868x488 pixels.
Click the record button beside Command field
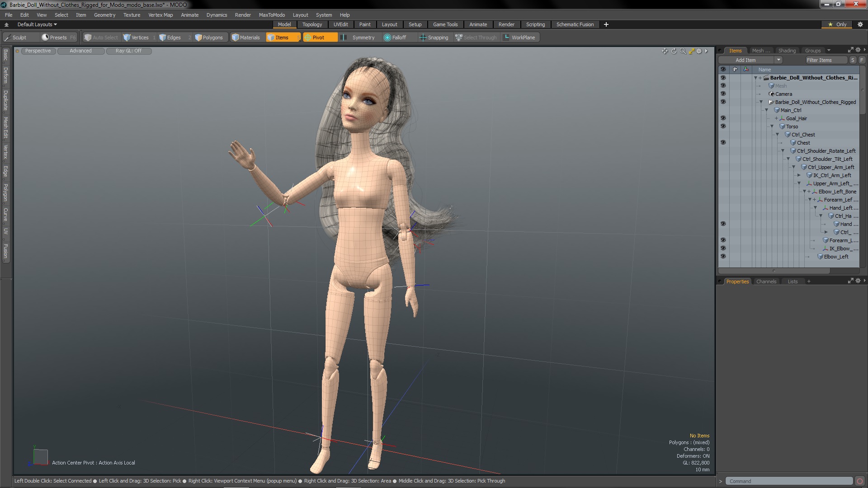(860, 481)
